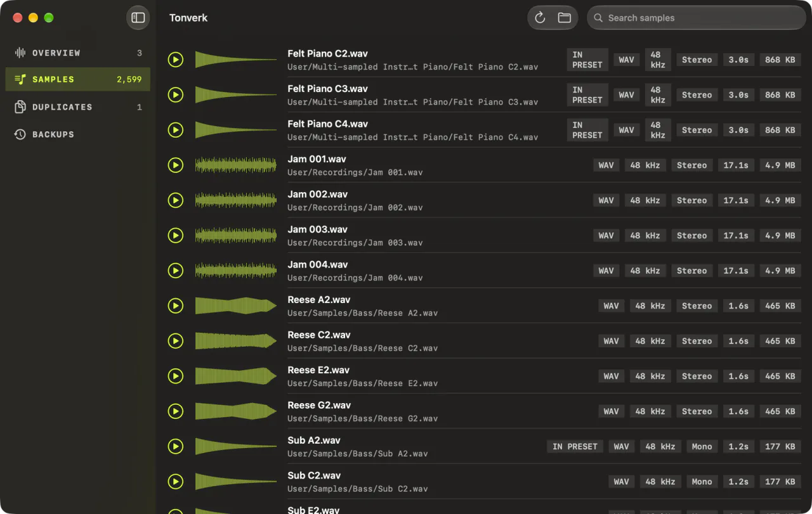
Task: Play Sub A2.wav preview
Action: (x=176, y=447)
